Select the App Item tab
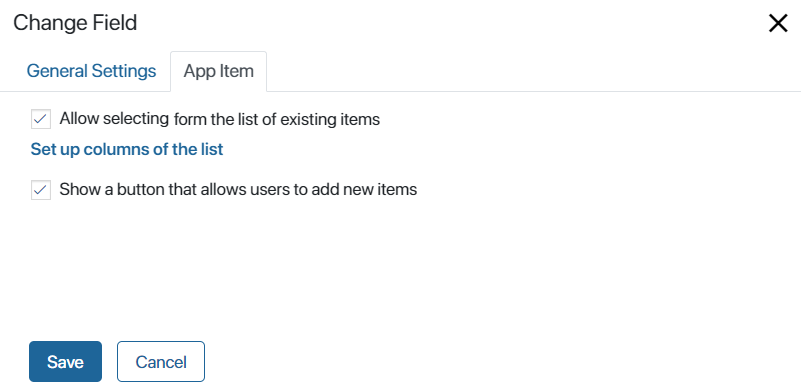 click(219, 71)
